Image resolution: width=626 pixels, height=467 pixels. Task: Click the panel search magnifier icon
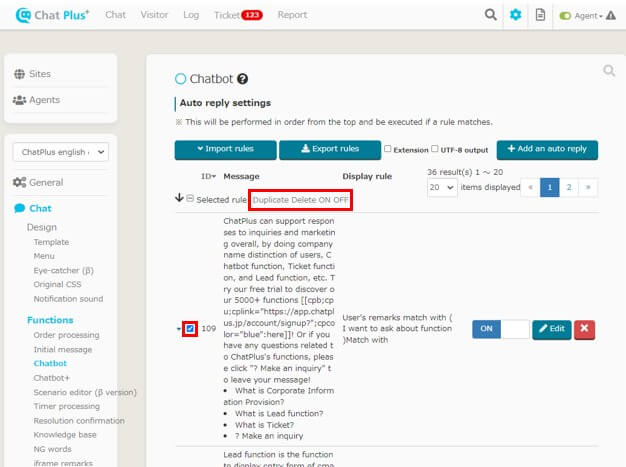[609, 71]
